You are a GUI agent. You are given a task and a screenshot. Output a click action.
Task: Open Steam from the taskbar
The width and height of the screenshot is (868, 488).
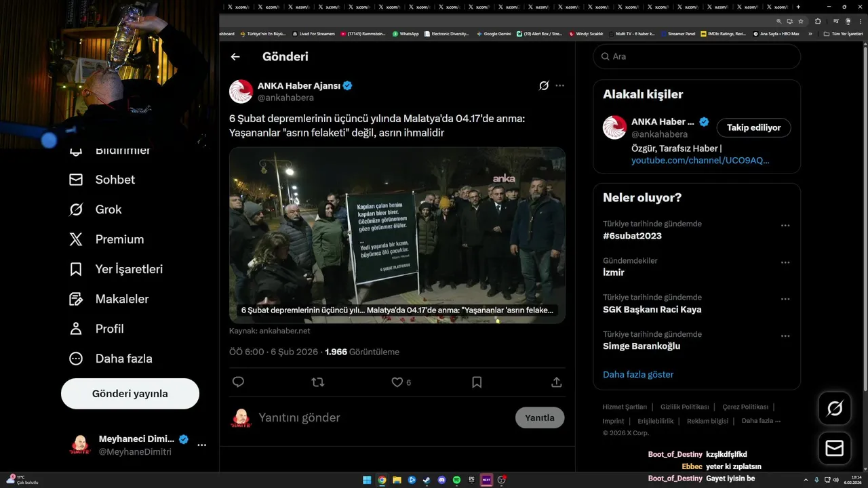427,480
